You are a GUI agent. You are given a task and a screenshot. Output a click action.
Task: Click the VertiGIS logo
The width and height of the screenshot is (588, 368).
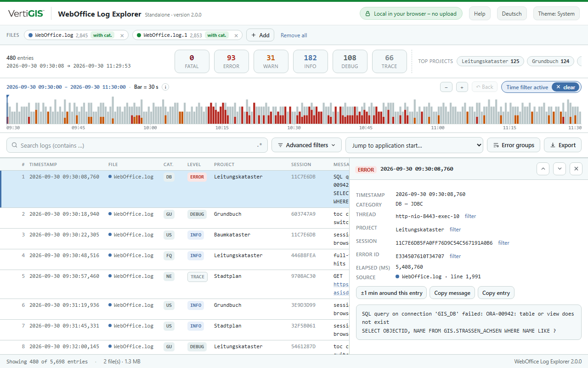point(26,14)
